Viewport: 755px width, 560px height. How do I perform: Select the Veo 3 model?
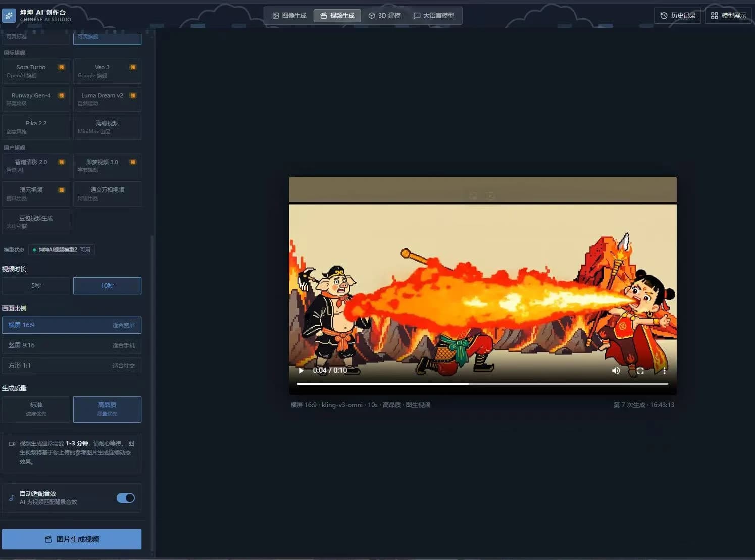pyautogui.click(x=107, y=71)
